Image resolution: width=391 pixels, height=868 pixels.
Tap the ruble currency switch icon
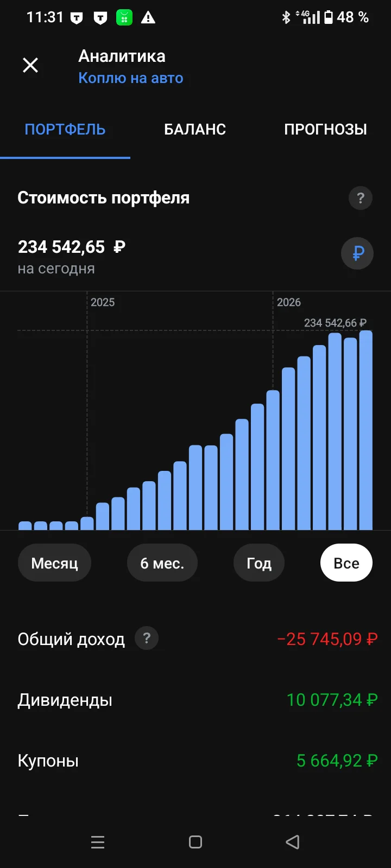[x=357, y=253]
